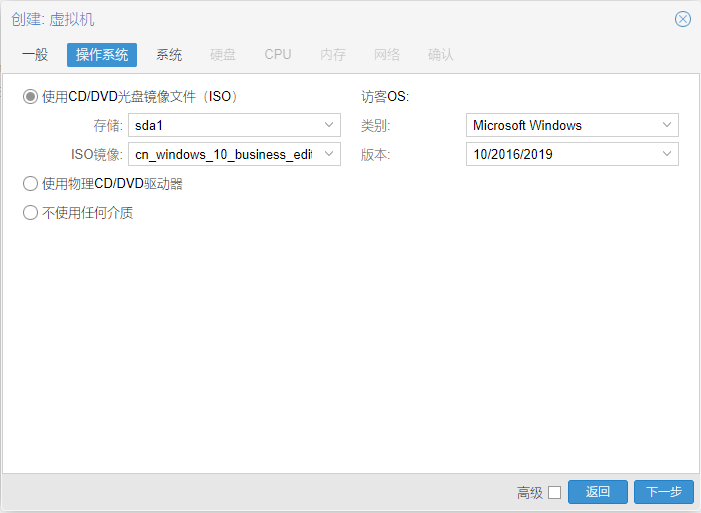The image size is (701, 513).
Task: Expand the 类别 Microsoft Windows dropdown arrow
Action: coord(667,125)
